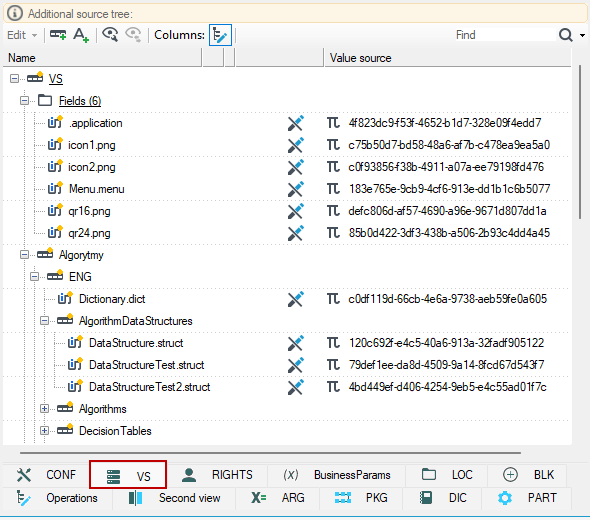Expand the DecisionTables node
Image resolution: width=590 pixels, height=520 pixels.
(x=44, y=431)
